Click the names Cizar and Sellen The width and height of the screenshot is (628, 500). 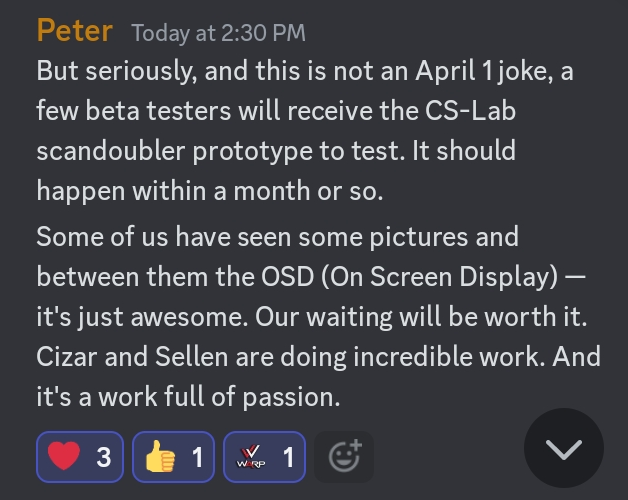[x=132, y=357]
